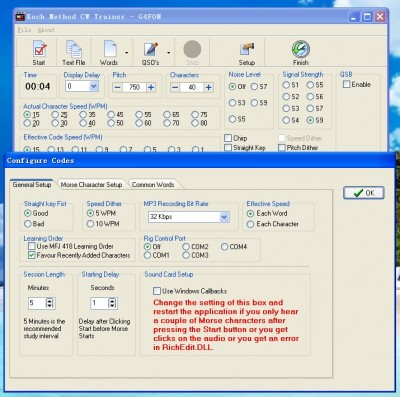Select Noise Level Off radio button
The image size is (400, 397).
pos(233,87)
